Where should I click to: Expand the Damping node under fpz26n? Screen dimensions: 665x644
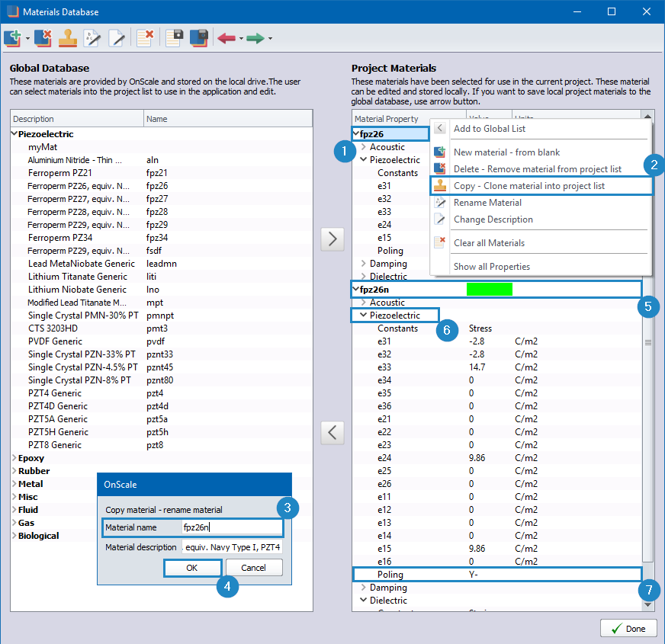click(364, 587)
